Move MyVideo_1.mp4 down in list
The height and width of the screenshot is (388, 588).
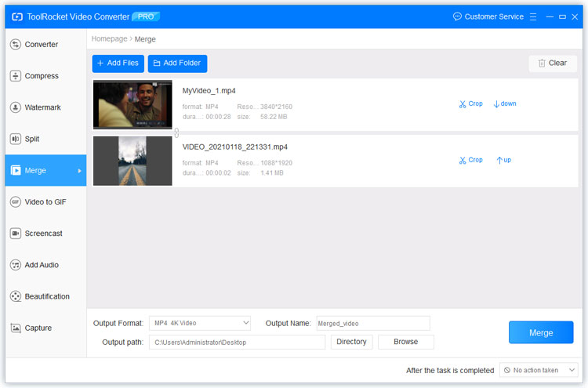tap(505, 103)
